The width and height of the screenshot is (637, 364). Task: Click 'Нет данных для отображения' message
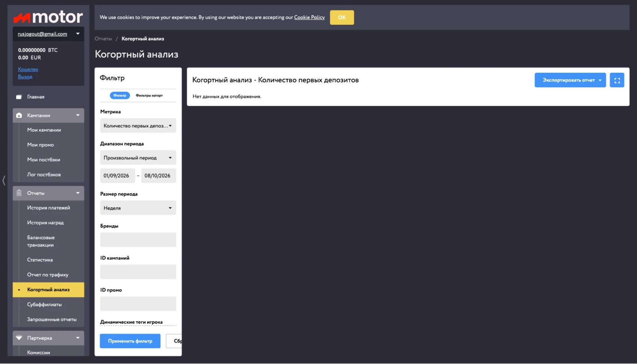227,96
